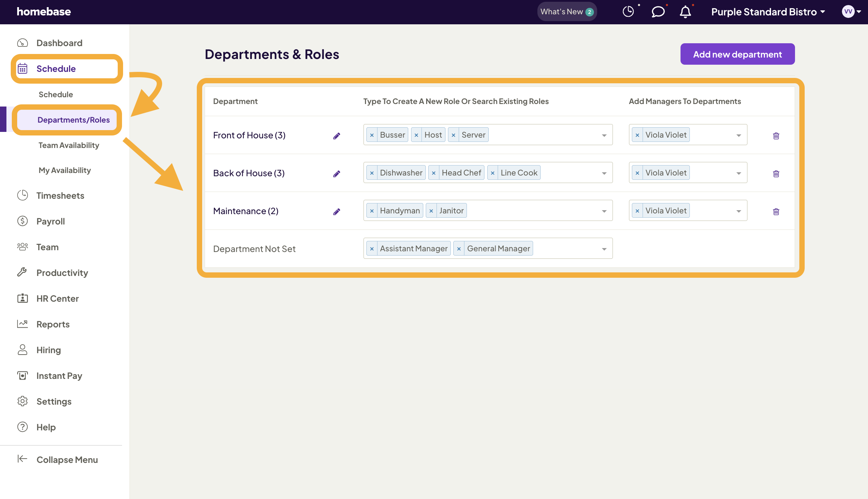Navigate to the Timesheets section
This screenshot has width=868, height=499.
60,196
